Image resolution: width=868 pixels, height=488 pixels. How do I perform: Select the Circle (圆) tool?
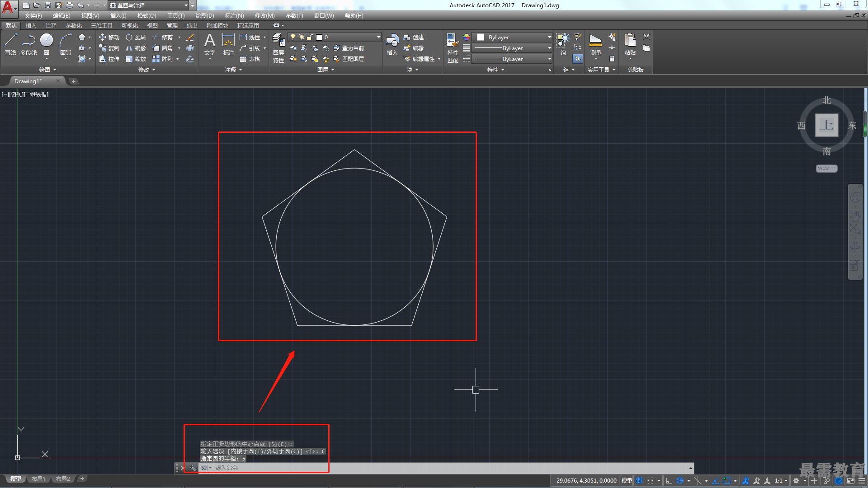pos(47,44)
